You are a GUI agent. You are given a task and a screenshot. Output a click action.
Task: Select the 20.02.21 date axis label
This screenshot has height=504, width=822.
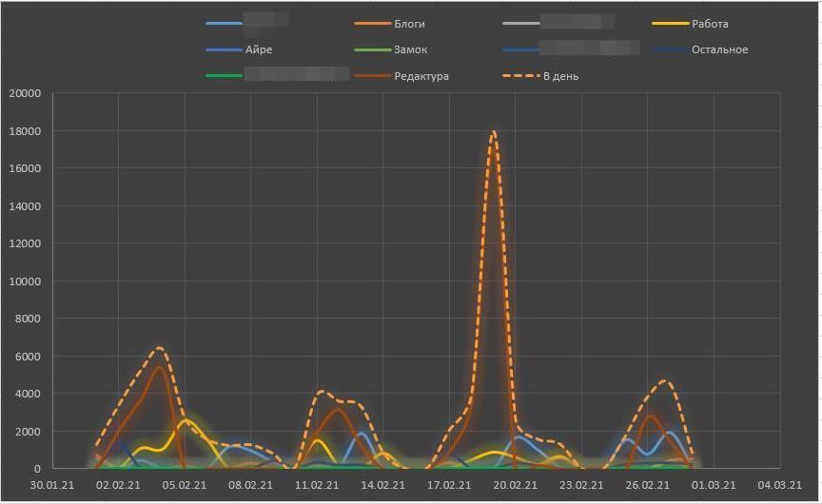(516, 484)
